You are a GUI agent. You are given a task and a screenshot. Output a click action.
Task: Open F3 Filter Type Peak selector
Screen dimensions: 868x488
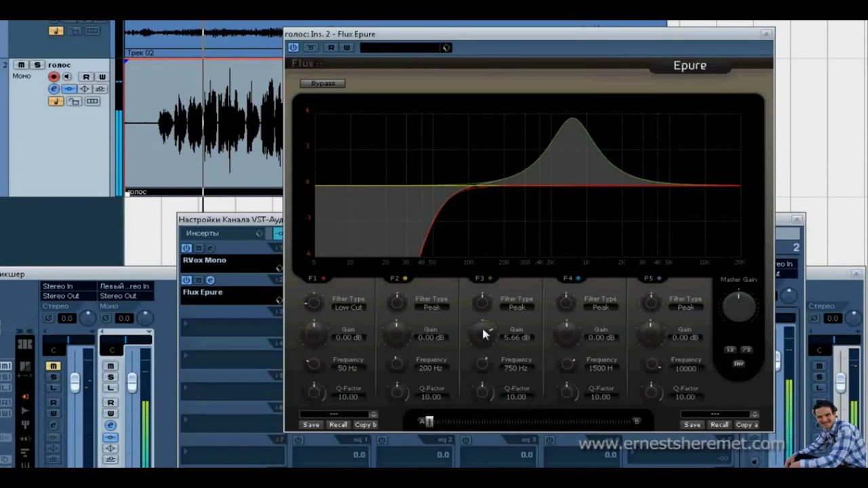tap(517, 307)
